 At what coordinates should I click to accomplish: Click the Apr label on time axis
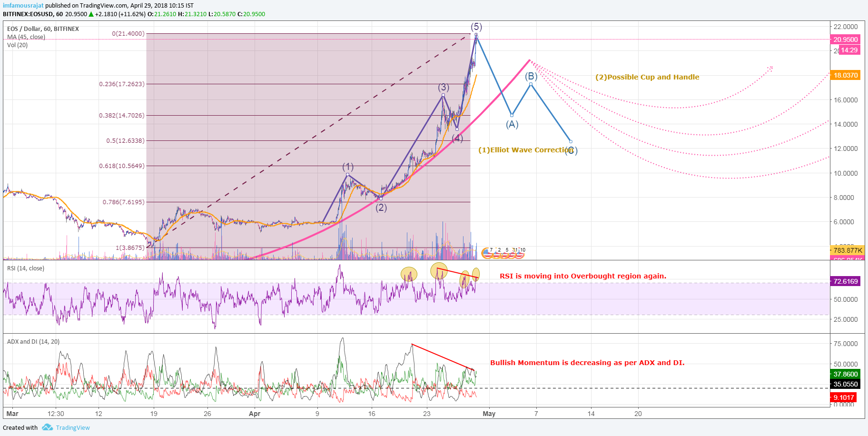point(255,414)
